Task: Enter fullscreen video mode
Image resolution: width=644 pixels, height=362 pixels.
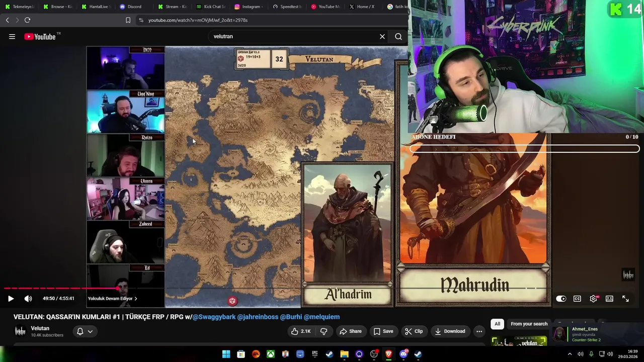Action: tap(625, 299)
